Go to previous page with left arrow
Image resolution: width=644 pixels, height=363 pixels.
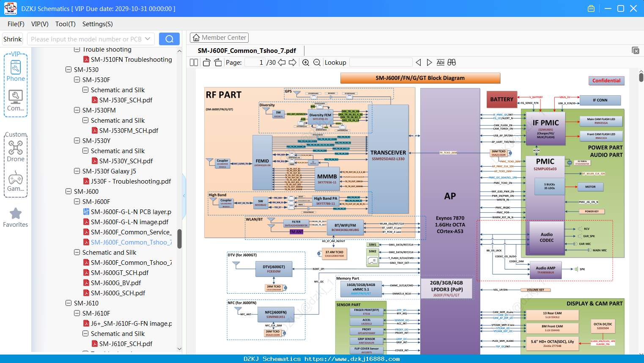tap(282, 63)
